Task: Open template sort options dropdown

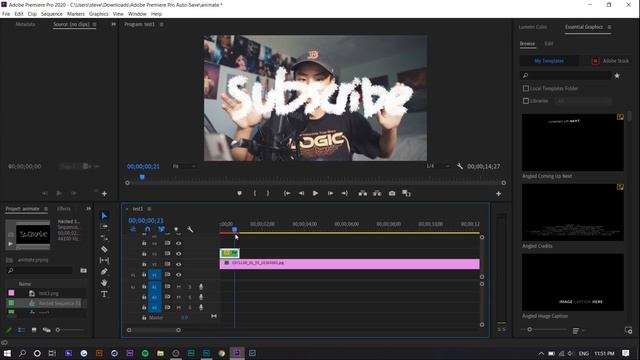Action: pos(578,330)
